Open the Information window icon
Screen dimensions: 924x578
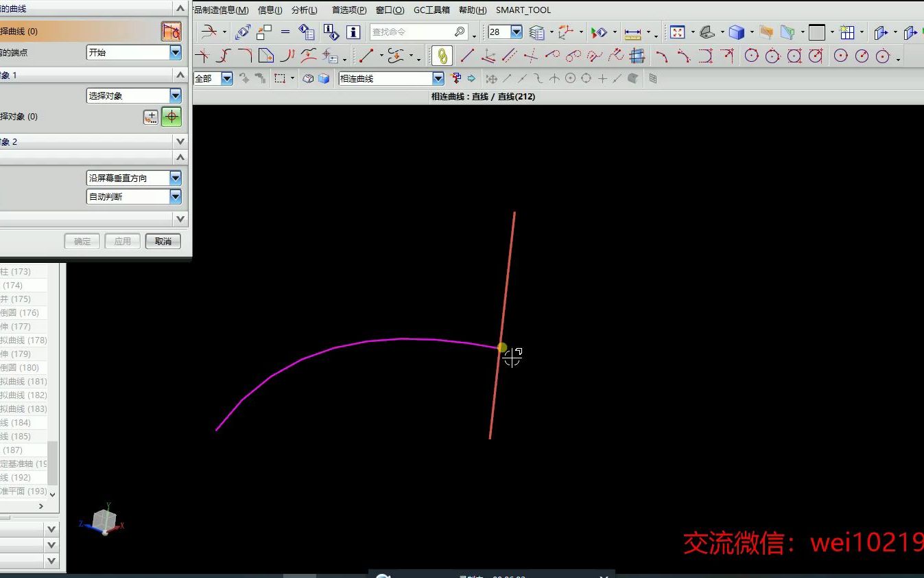pyautogui.click(x=353, y=32)
